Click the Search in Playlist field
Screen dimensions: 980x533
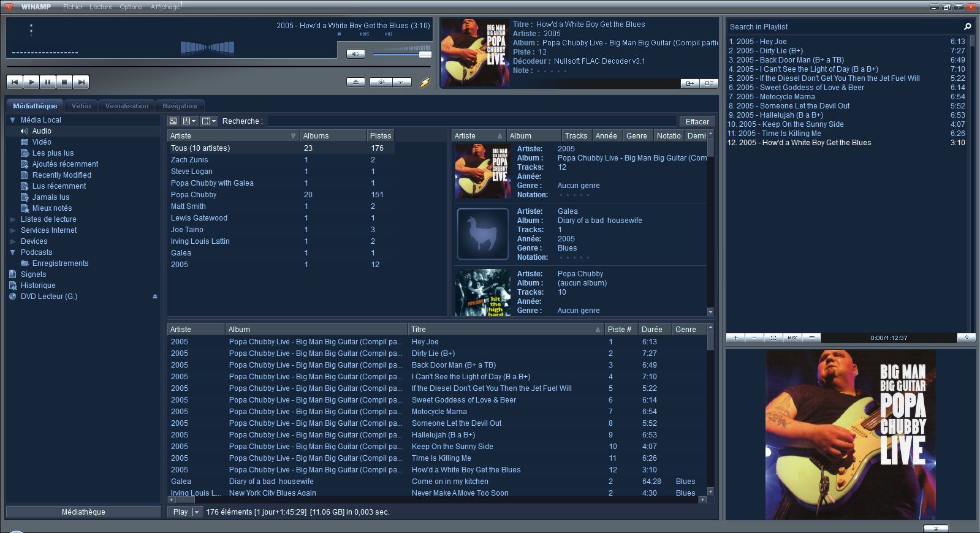tap(844, 27)
